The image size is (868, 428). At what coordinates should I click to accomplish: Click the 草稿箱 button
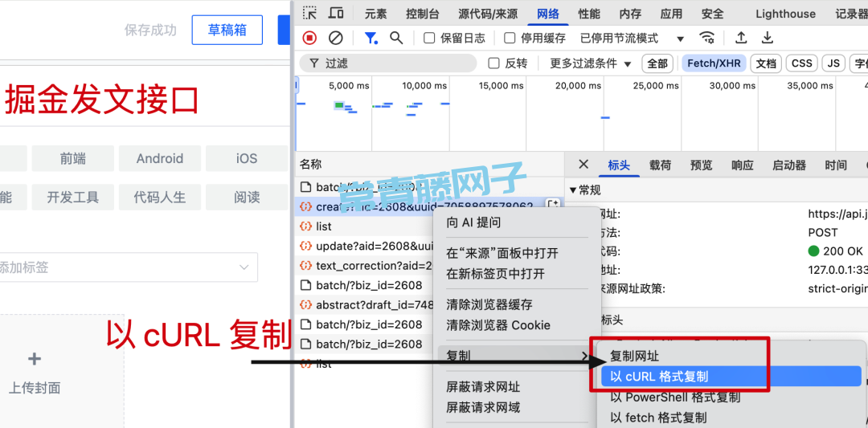click(227, 30)
